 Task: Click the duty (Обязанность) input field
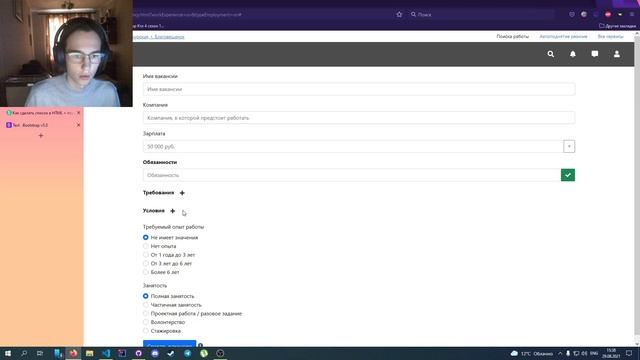(352, 175)
